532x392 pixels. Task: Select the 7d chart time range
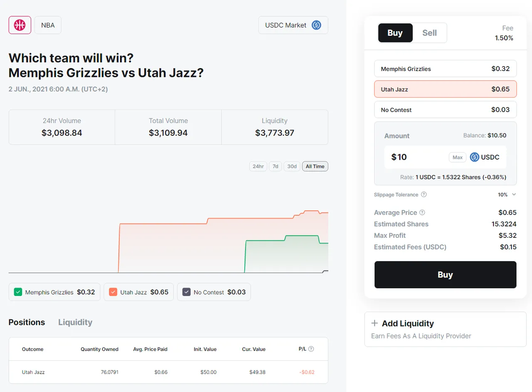tap(275, 166)
